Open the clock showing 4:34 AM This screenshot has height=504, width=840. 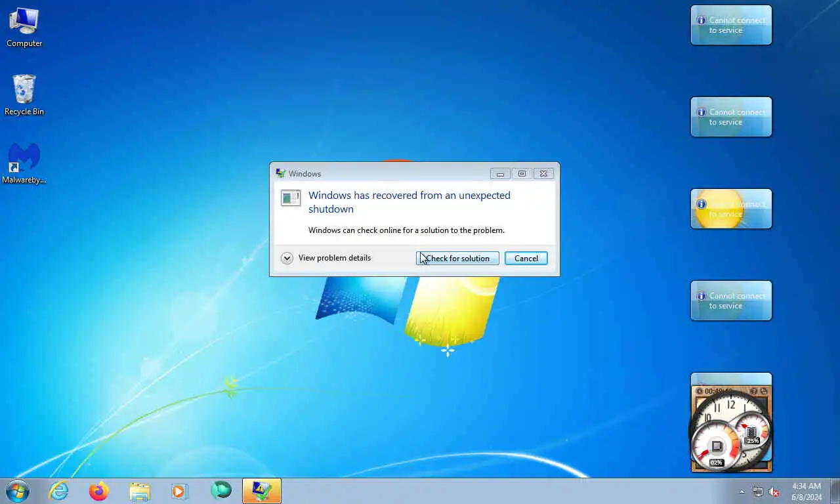pos(807,486)
